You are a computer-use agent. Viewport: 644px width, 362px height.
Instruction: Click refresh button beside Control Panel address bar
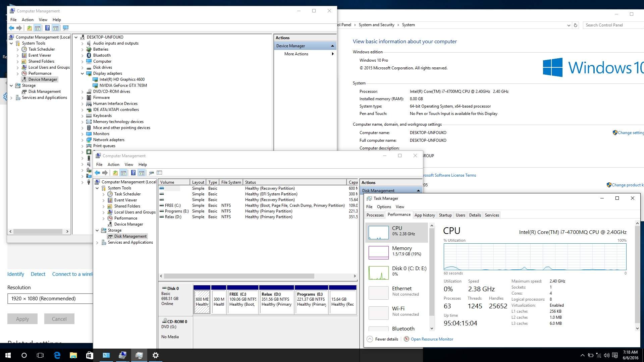tap(576, 25)
